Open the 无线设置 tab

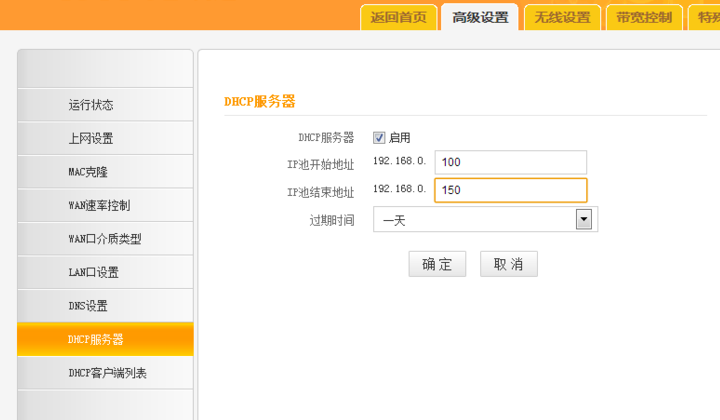pyautogui.click(x=562, y=17)
